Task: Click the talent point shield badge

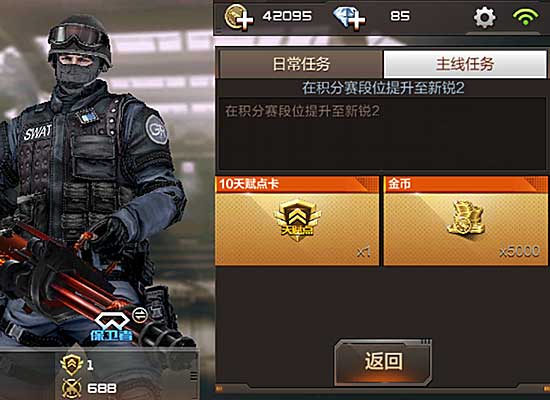Action: 297,220
